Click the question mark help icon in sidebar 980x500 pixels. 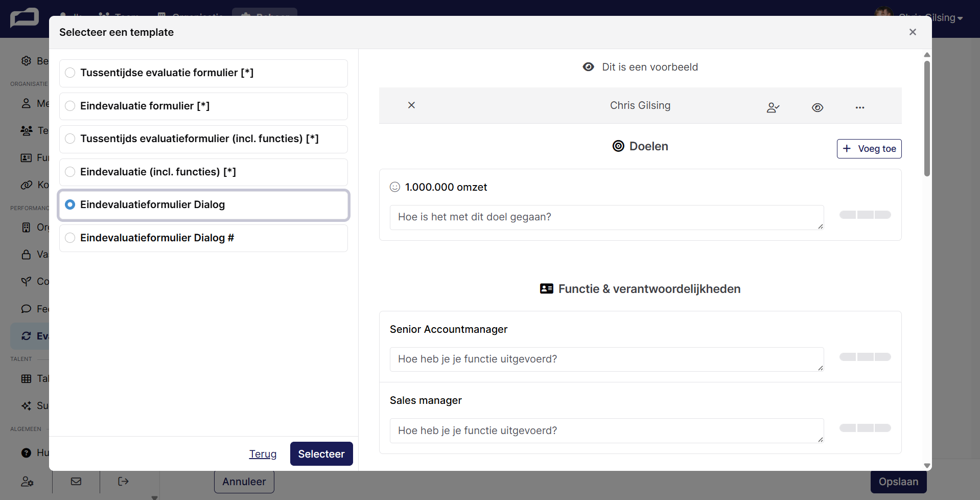point(26,453)
